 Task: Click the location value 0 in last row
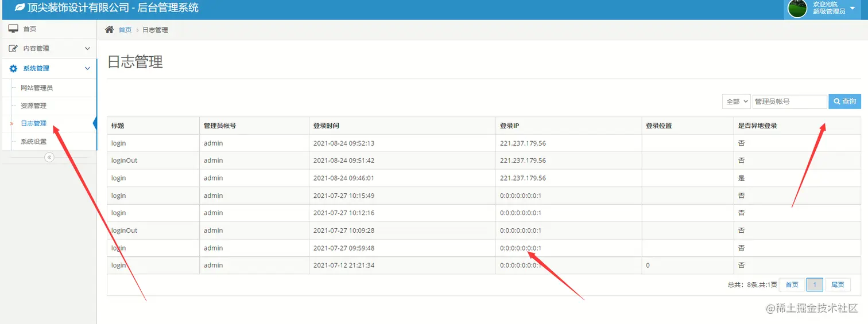(x=648, y=266)
